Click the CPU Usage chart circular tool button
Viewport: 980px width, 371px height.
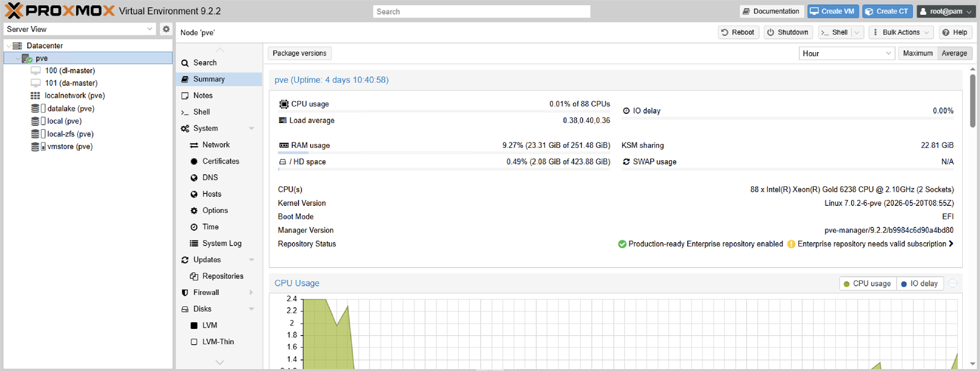tap(953, 283)
